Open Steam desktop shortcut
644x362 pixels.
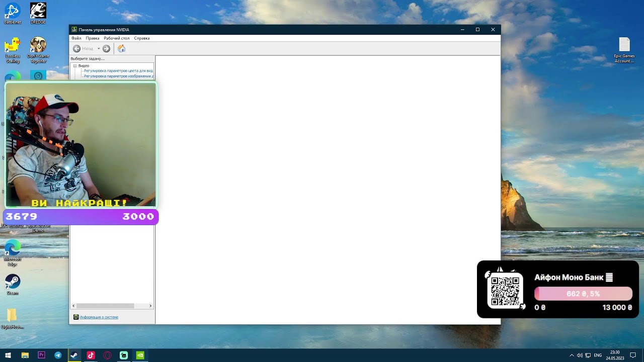[13, 285]
